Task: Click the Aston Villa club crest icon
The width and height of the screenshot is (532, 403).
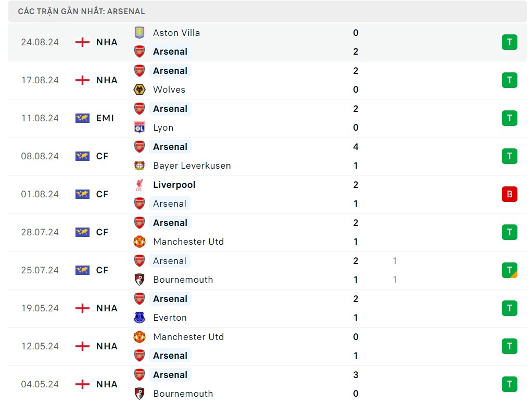Action: (139, 33)
